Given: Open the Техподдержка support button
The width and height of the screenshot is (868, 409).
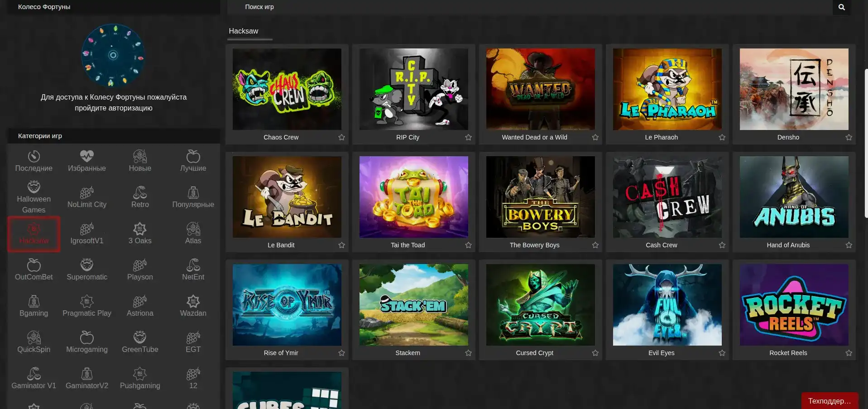Looking at the screenshot, I should [829, 401].
